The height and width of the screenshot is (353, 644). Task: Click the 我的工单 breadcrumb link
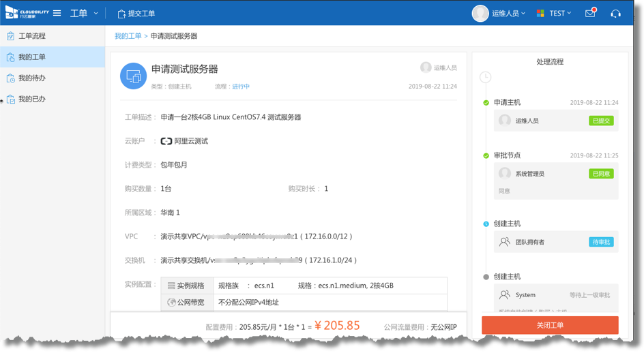coord(128,36)
